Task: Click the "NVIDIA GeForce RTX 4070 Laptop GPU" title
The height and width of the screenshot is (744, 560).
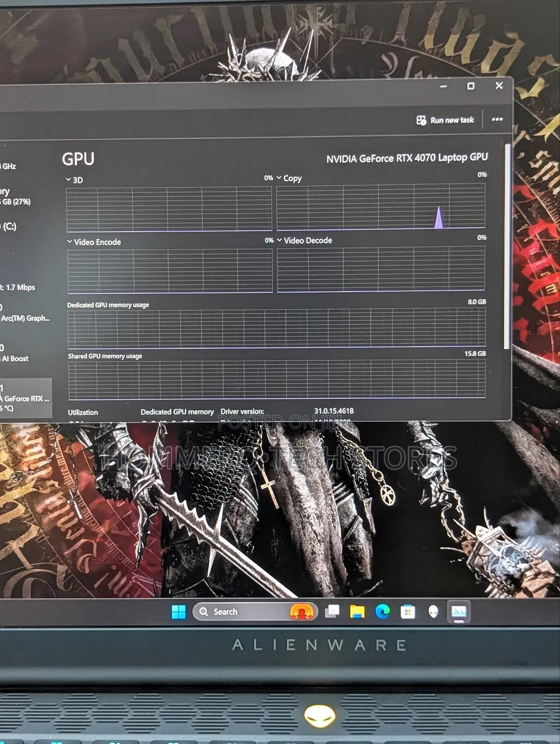Action: tap(407, 158)
